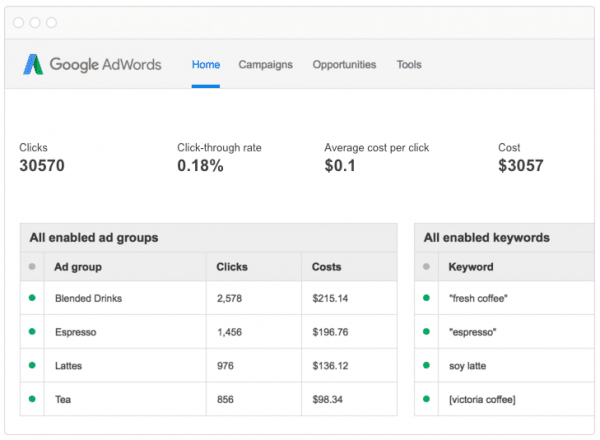Screen dimensions: 600x440
Task: Open the Espresso ad group
Action: [x=75, y=332]
